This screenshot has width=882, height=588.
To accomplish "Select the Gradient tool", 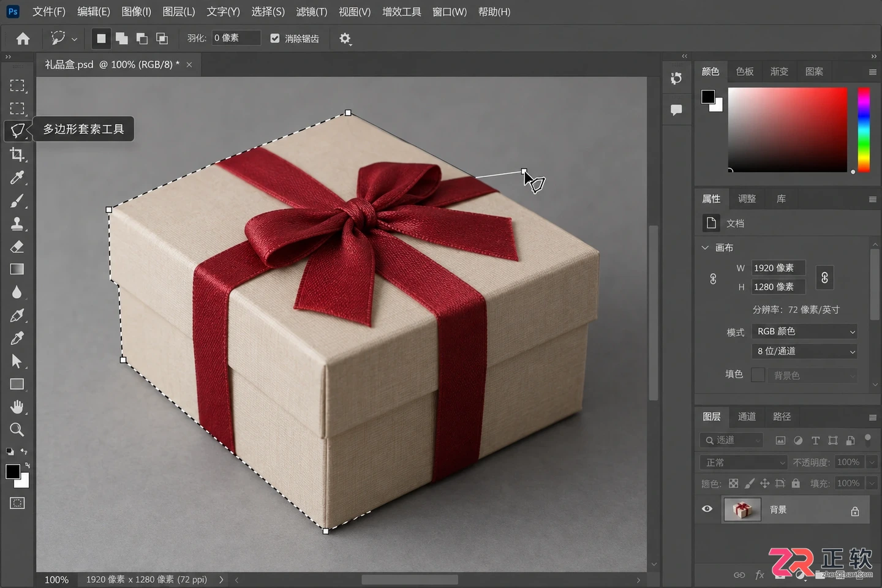I will click(x=17, y=269).
